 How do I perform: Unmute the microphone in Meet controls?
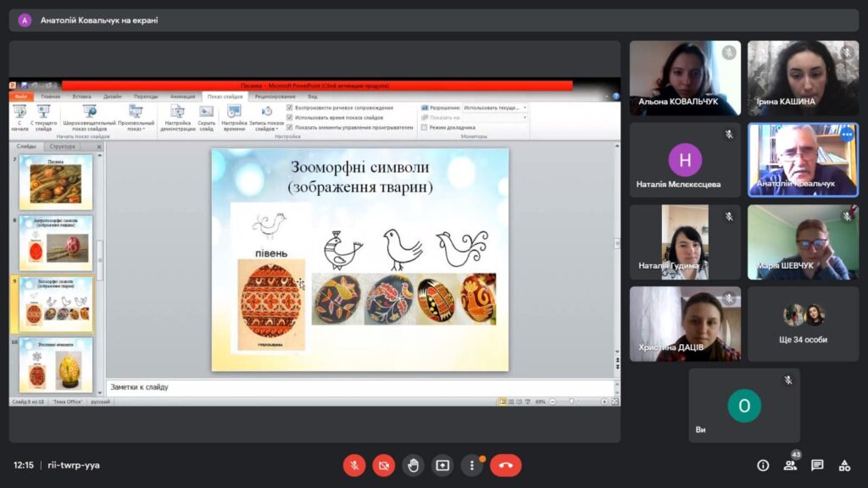354,465
